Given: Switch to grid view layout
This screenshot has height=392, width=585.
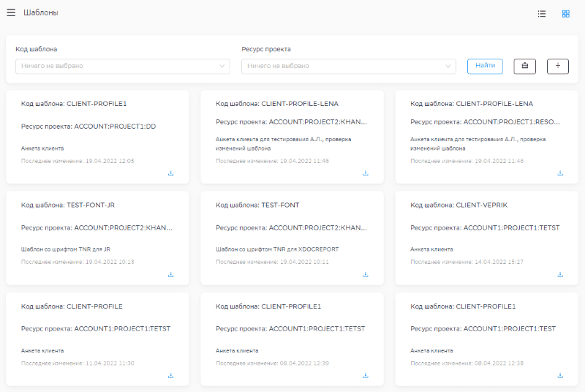Looking at the screenshot, I should point(565,13).
